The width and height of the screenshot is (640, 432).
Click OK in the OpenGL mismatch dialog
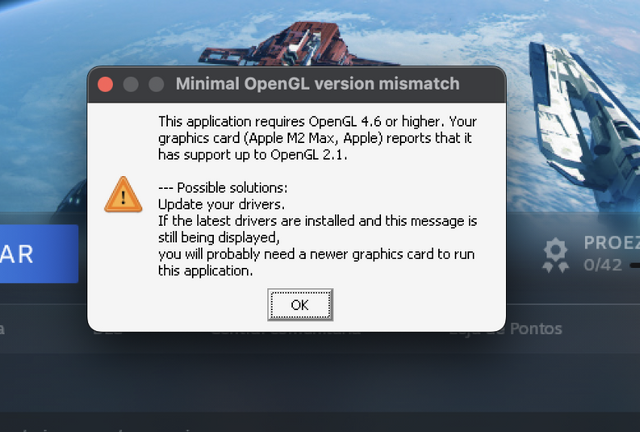300,305
